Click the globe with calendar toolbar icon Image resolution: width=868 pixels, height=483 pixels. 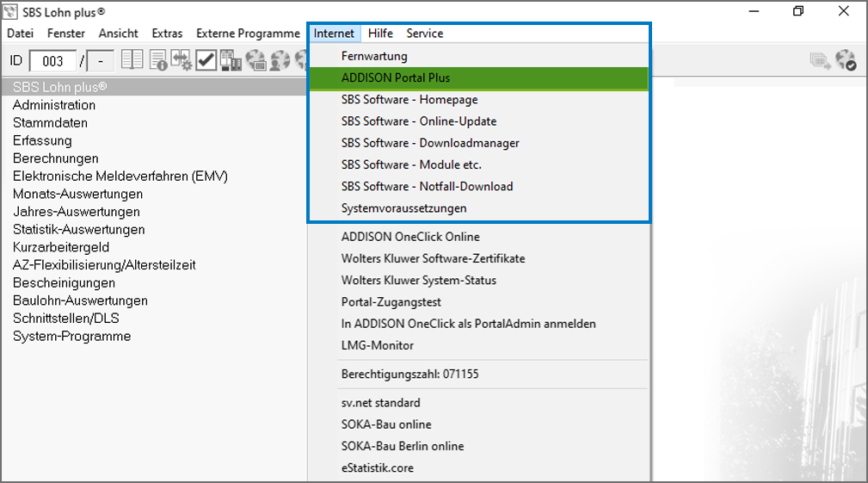pyautogui.click(x=255, y=60)
